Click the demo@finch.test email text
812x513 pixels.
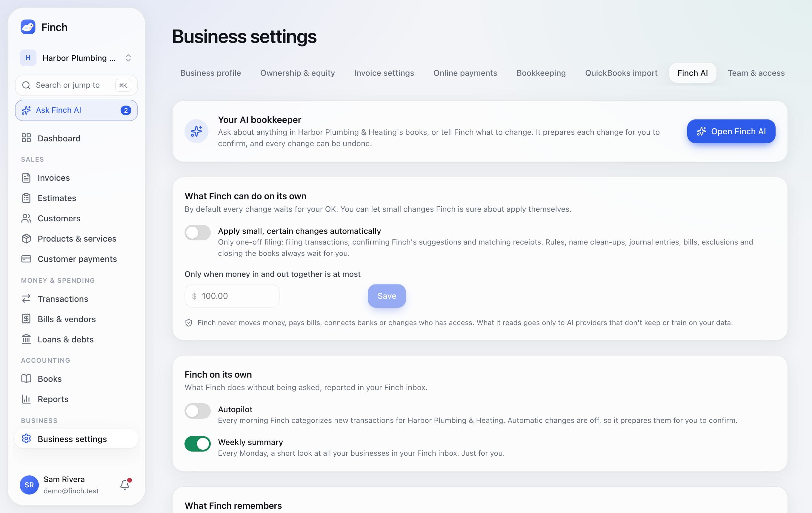click(71, 491)
